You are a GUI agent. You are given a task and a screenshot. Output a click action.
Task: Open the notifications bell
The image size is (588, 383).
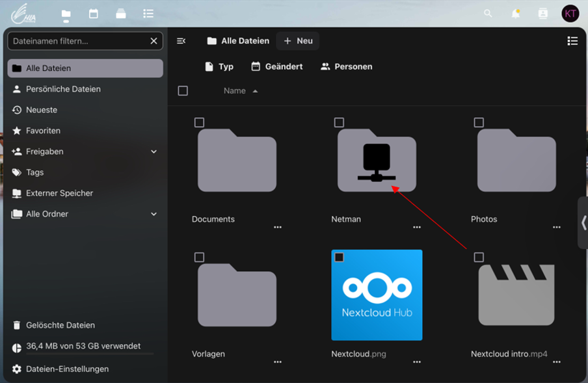(x=516, y=14)
